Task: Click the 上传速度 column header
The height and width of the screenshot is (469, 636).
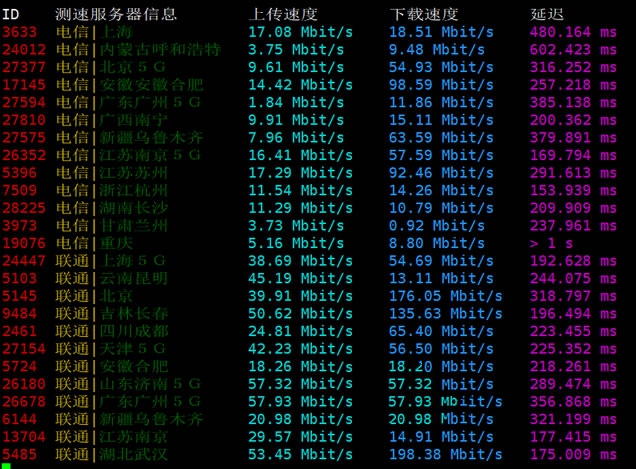Action: pyautogui.click(x=283, y=14)
